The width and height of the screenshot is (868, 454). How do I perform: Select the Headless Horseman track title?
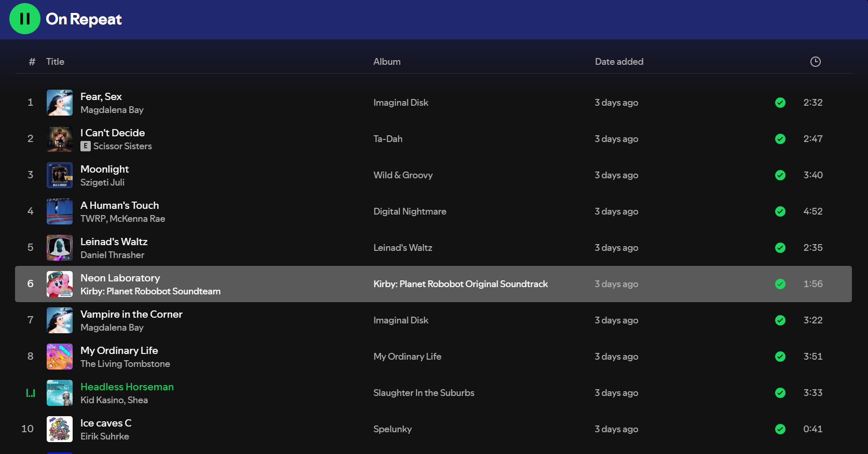(x=127, y=387)
